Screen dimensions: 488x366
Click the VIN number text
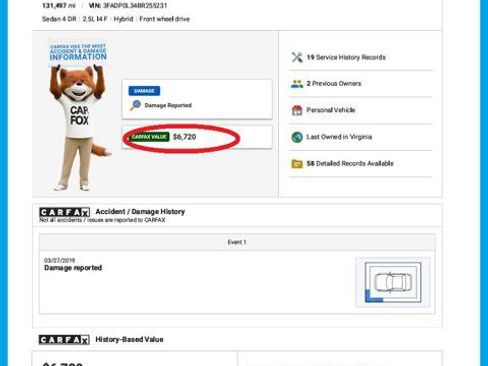tap(128, 5)
